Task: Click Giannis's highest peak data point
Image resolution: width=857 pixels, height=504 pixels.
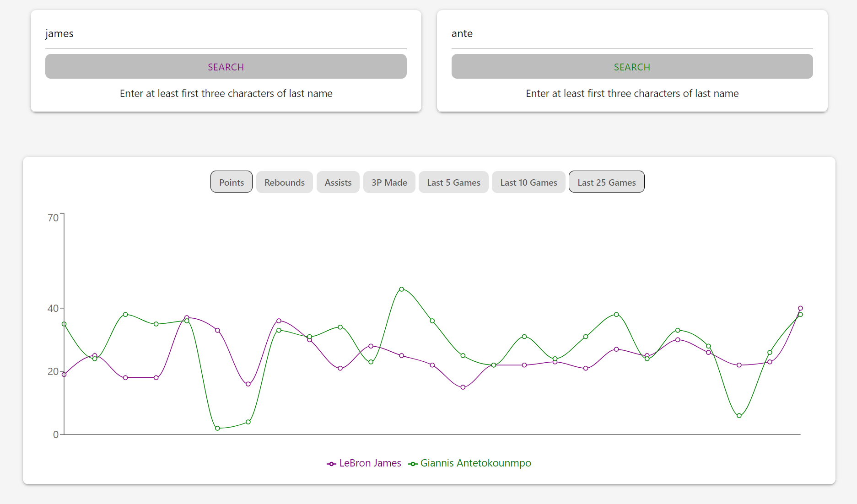Action: tap(401, 289)
